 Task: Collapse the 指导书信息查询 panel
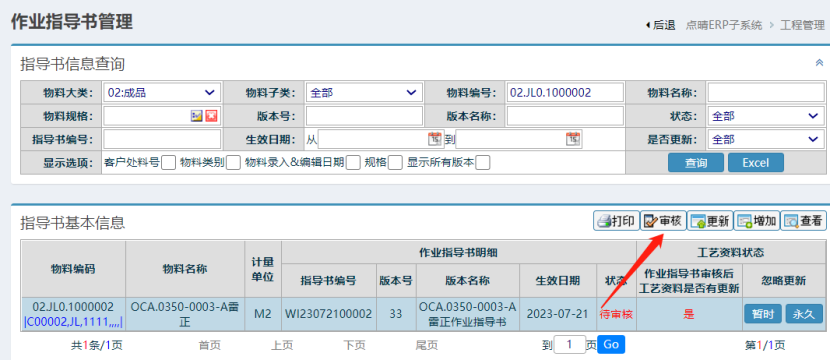(x=819, y=63)
